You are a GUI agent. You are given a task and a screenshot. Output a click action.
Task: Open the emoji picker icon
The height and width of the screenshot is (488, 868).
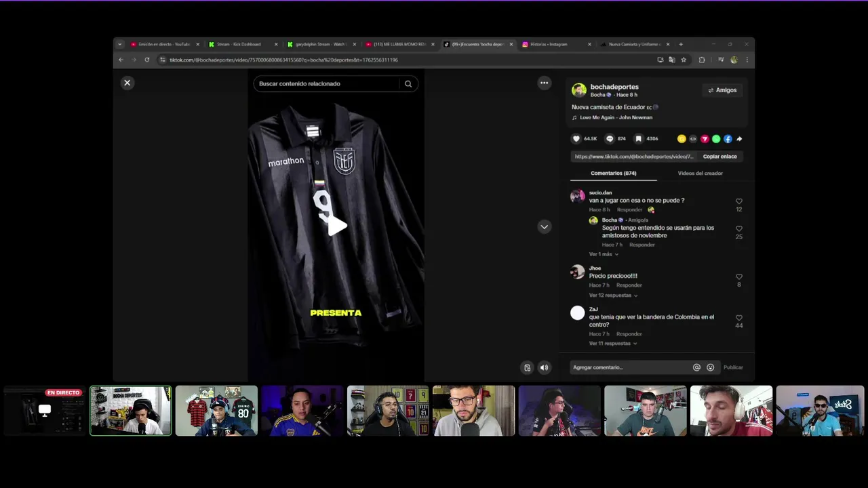pyautogui.click(x=710, y=367)
